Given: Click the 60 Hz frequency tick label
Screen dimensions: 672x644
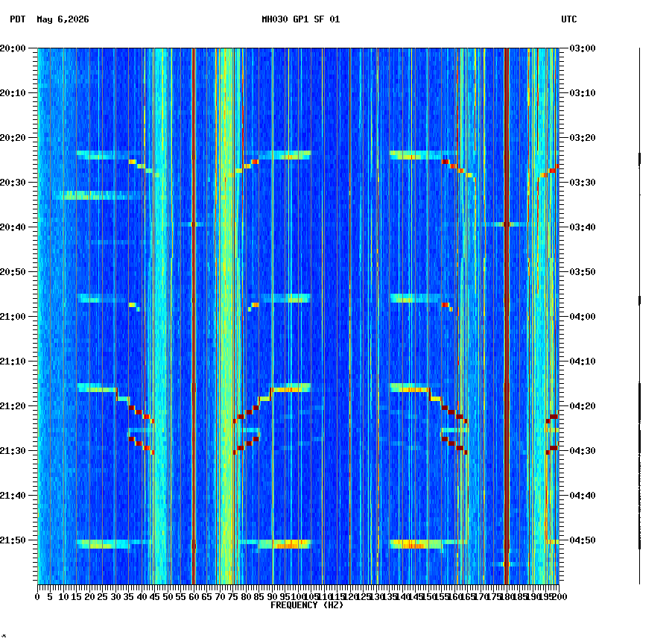Looking at the screenshot, I should [x=194, y=597].
